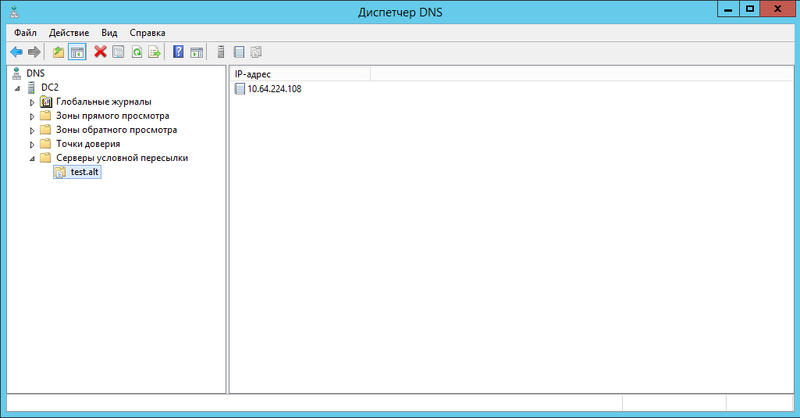This screenshot has height=418, width=800.
Task: Click the IP-адрес column header
Action: point(301,75)
